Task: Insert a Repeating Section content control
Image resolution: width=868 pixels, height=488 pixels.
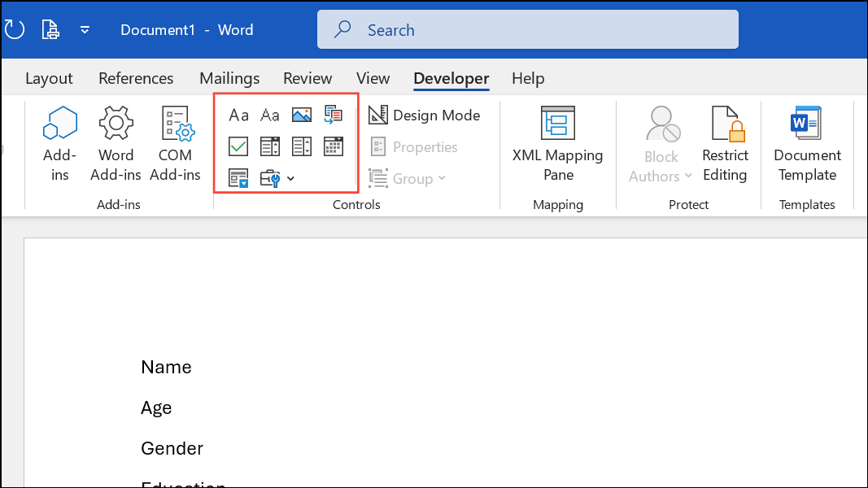Action: pos(238,178)
